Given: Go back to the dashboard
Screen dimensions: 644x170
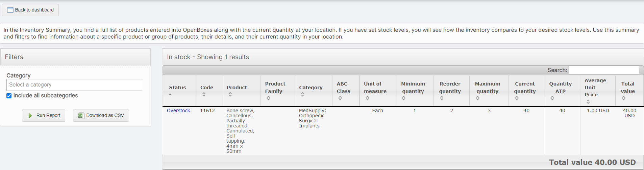Looking at the screenshot, I should (30, 10).
